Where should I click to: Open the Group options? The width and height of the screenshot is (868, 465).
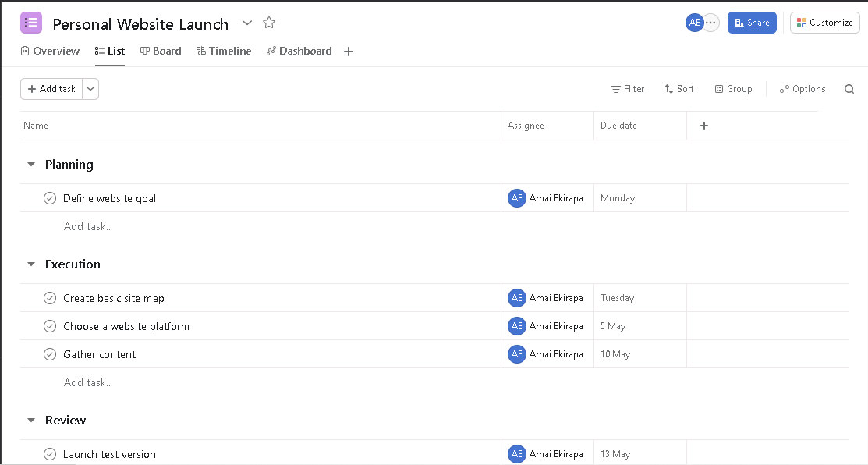pos(733,89)
